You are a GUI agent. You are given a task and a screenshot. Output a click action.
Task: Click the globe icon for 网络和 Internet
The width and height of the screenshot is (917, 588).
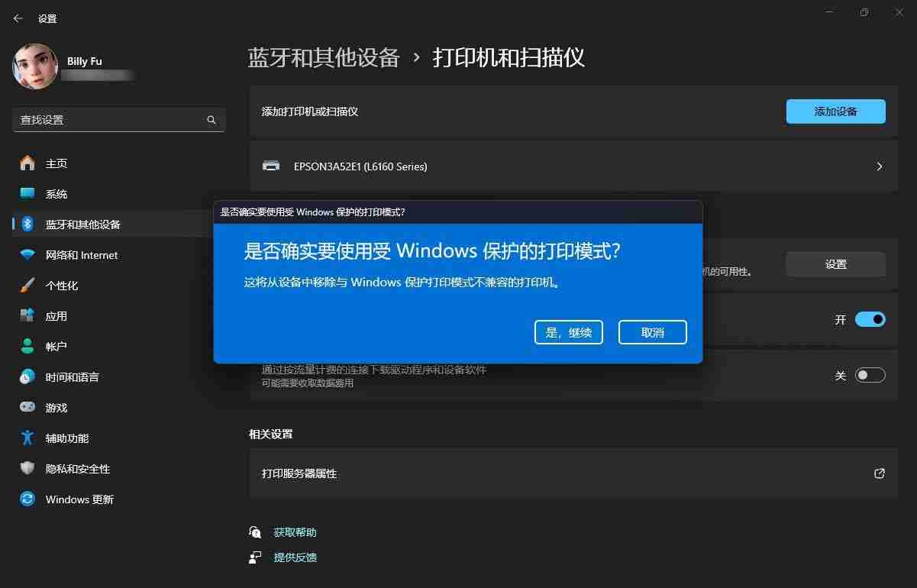point(30,254)
